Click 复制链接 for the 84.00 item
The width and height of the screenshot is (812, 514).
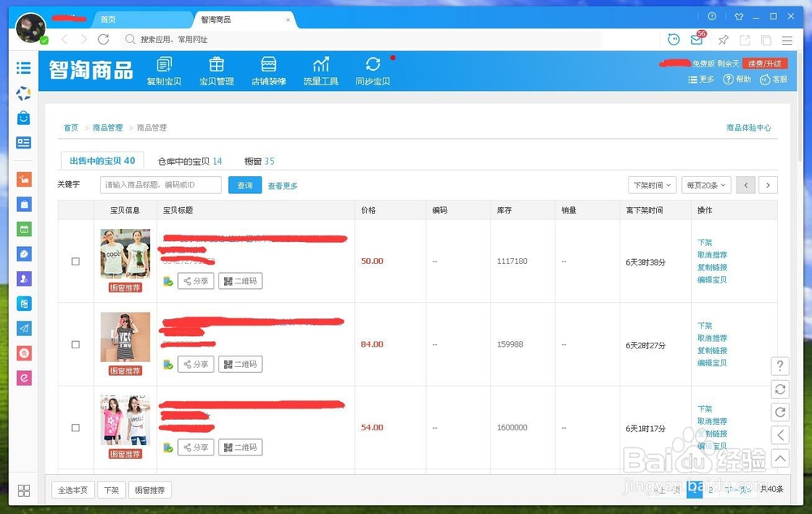[x=712, y=351]
